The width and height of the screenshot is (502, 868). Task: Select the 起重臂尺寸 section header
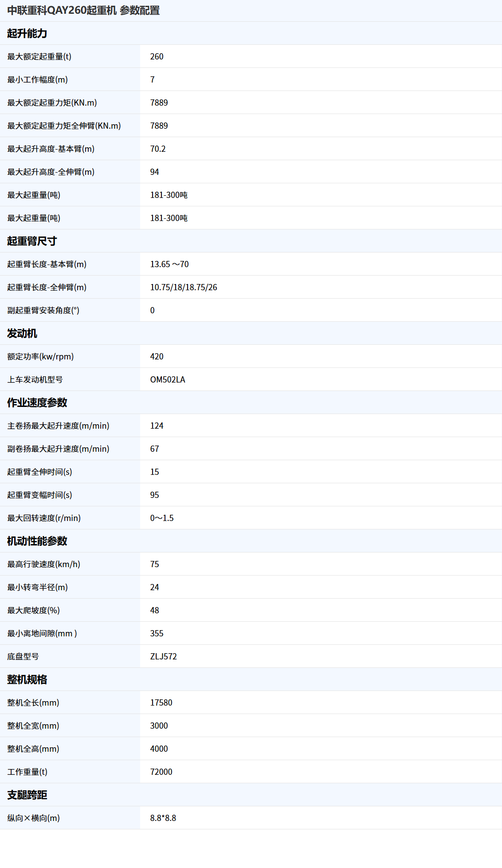(32, 241)
